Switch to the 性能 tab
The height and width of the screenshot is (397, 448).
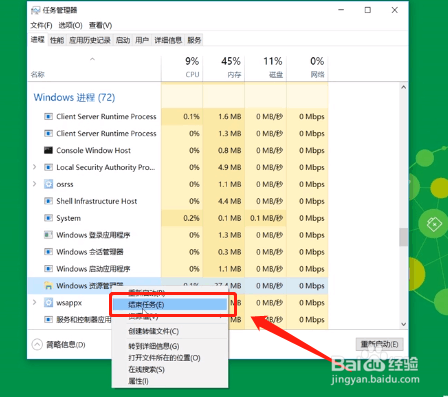(x=57, y=40)
